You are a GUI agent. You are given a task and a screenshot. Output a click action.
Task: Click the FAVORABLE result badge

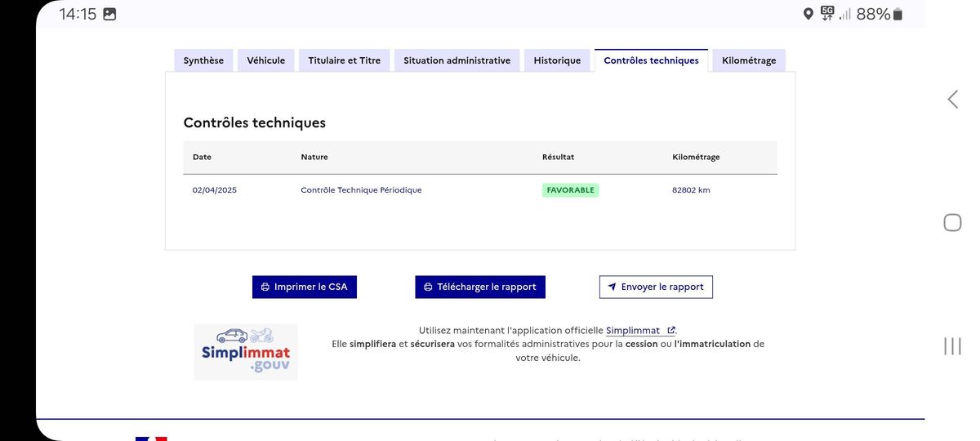click(570, 190)
